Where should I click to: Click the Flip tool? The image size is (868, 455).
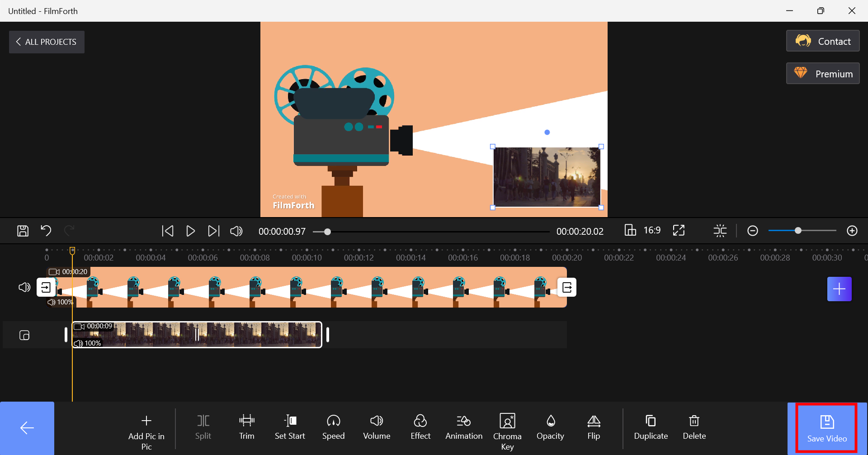click(x=594, y=428)
